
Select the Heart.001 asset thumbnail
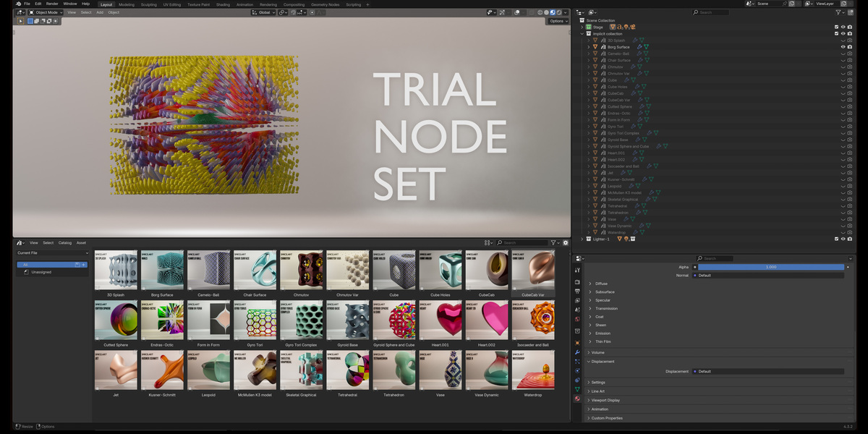[x=440, y=320]
